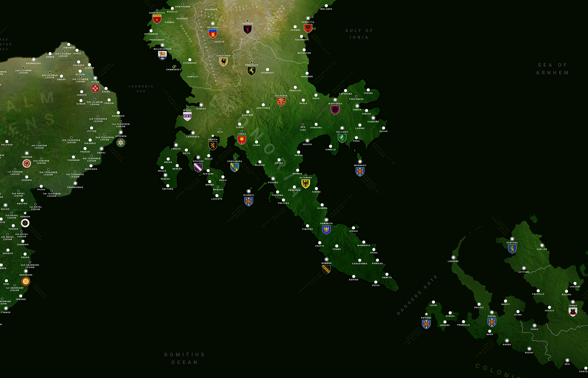The width and height of the screenshot is (588, 378).
Task: Open the Coqstenir rooster emblem
Action: coord(224,62)
